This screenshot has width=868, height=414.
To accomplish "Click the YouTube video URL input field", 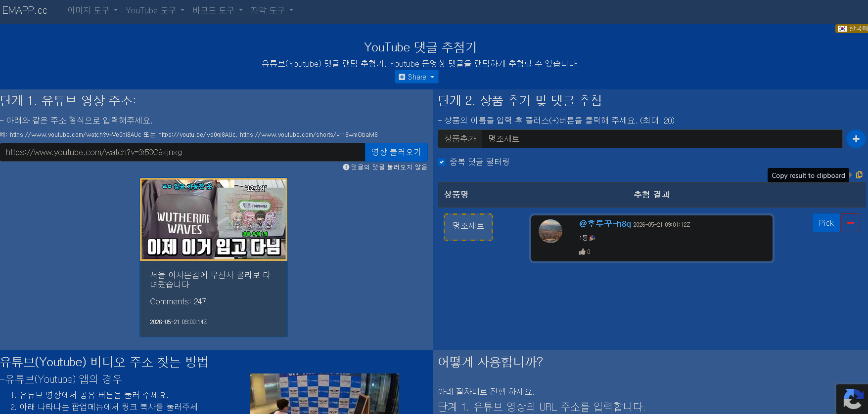I will click(x=183, y=152).
